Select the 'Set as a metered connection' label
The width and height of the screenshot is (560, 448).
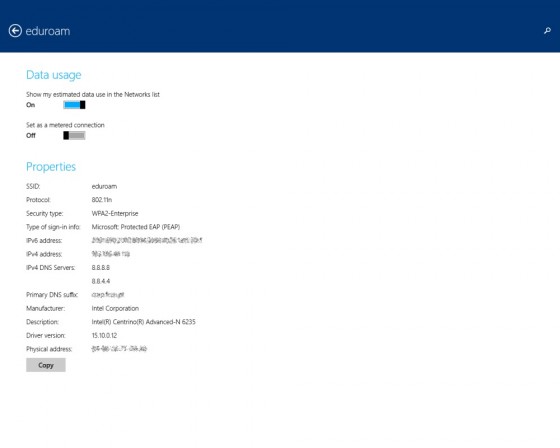tap(65, 125)
